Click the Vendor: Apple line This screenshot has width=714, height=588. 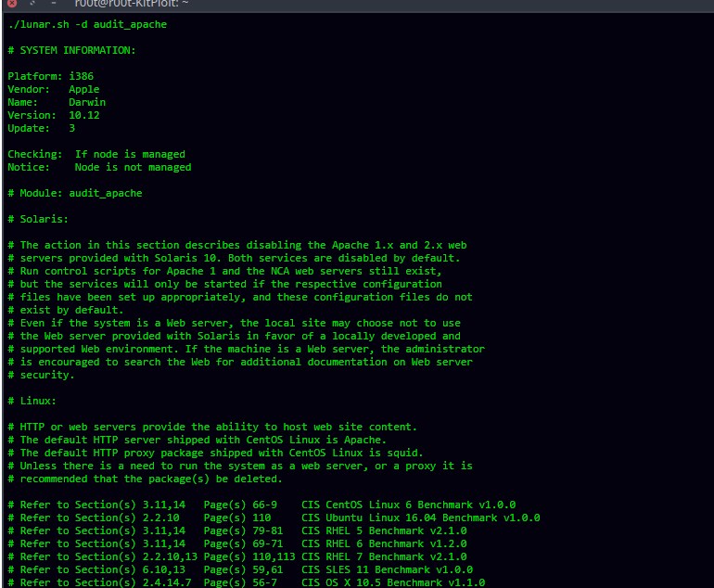pos(53,89)
